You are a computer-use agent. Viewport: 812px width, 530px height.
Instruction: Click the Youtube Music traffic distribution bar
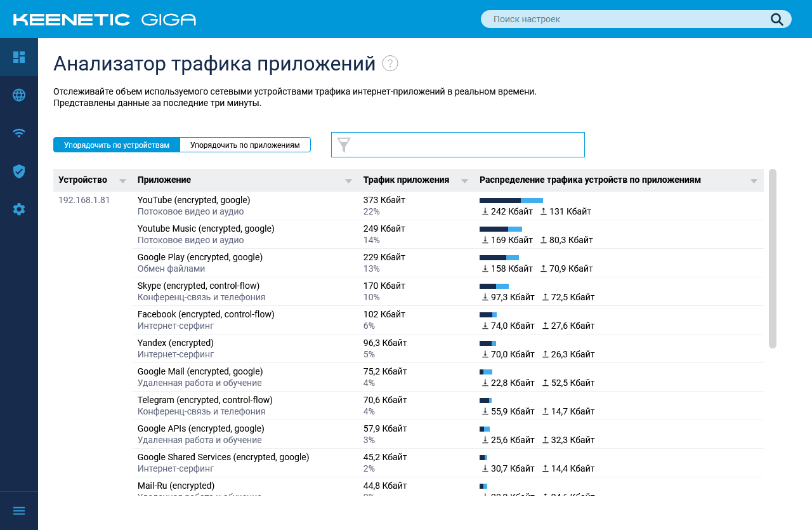coord(501,229)
